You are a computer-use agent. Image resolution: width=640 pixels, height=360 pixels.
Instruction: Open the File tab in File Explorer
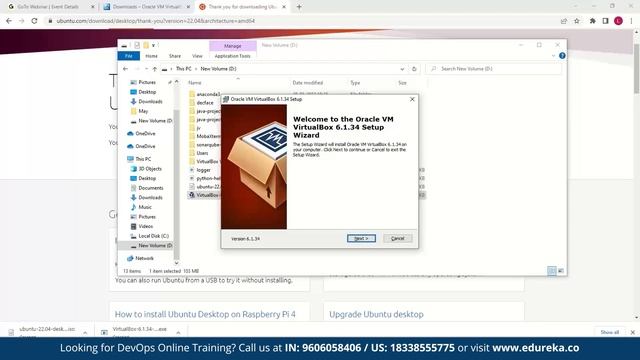(129, 56)
